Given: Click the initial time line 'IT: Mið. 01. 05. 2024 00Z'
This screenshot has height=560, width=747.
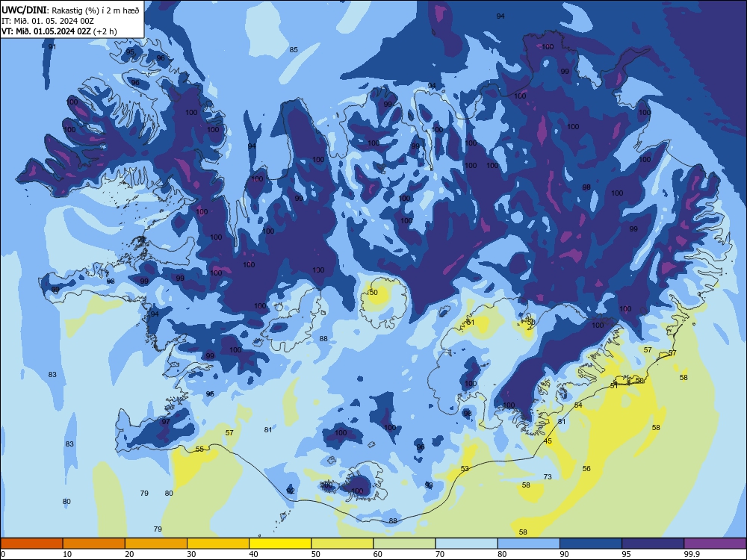Looking at the screenshot, I should [x=48, y=21].
